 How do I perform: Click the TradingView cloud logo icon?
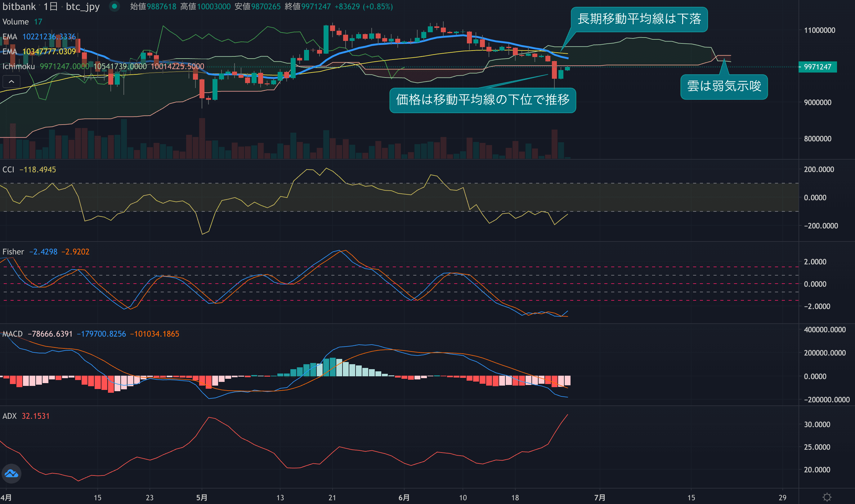click(x=11, y=473)
